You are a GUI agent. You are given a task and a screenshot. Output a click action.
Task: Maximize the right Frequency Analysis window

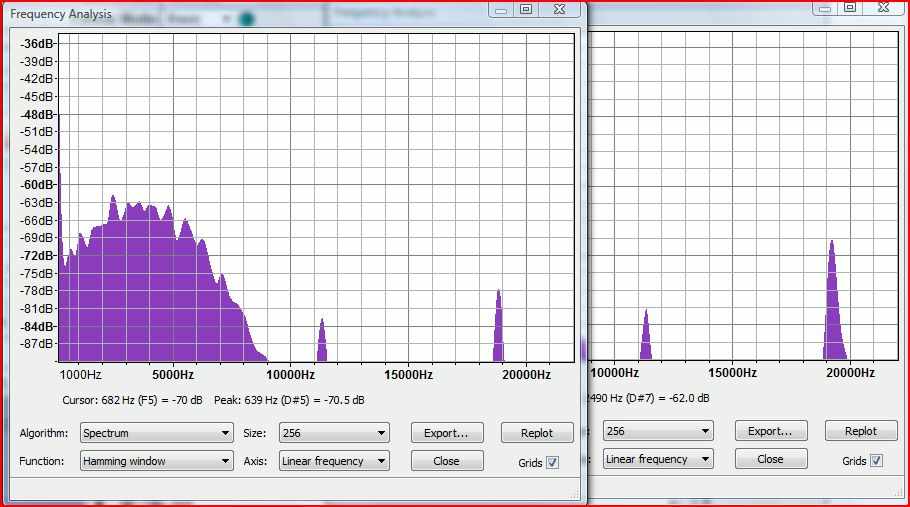pos(850,8)
